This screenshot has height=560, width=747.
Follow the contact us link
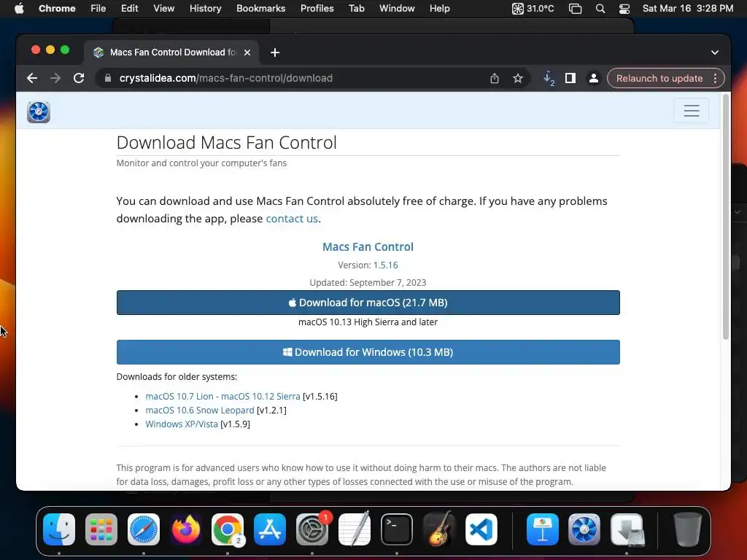pos(292,219)
